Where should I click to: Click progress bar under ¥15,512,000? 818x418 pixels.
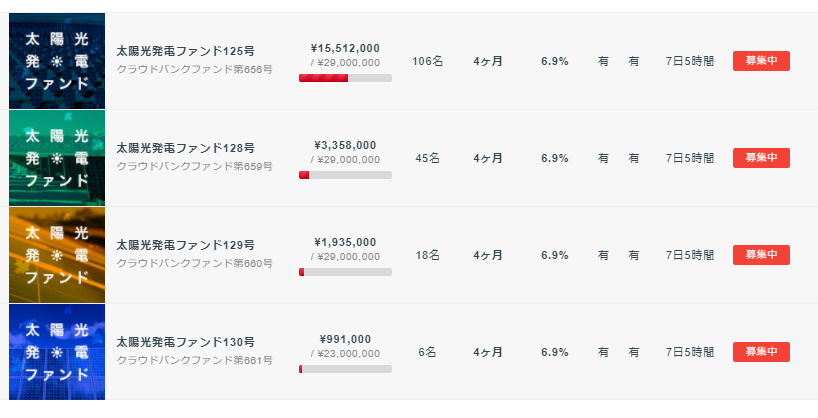tap(345, 78)
